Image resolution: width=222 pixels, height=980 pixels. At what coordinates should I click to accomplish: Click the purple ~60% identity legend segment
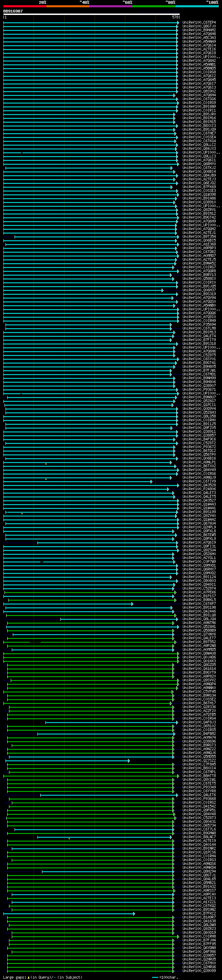[x=111, y=6]
